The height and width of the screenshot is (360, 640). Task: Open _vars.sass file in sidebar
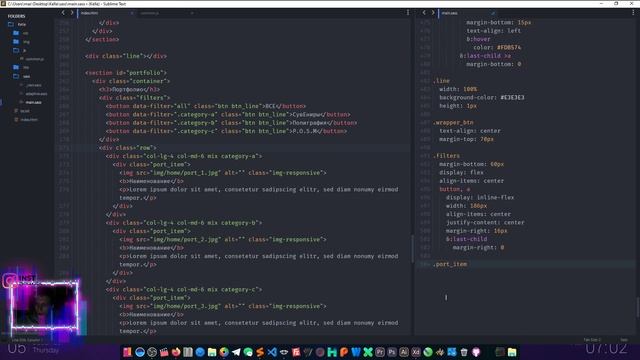[x=33, y=85]
